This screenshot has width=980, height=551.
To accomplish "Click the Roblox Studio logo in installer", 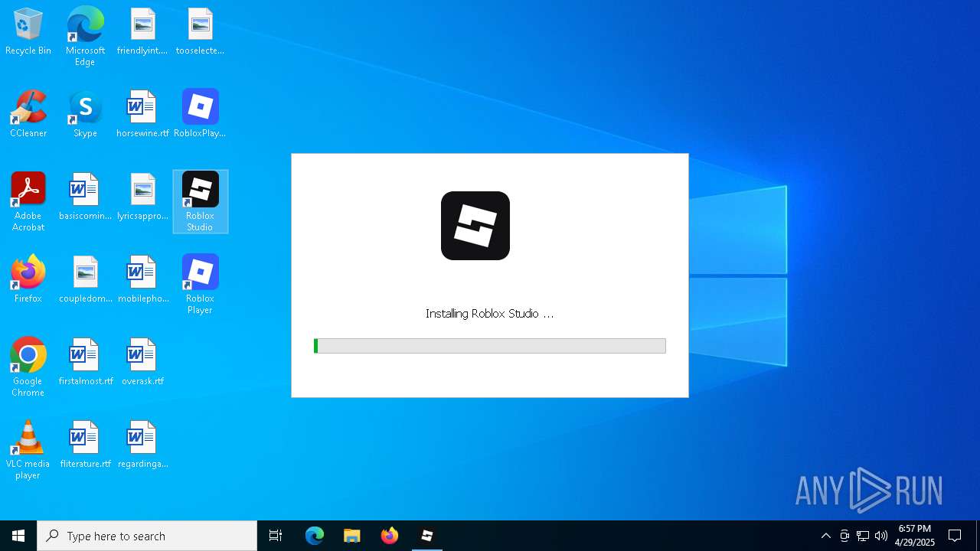I will (x=475, y=226).
